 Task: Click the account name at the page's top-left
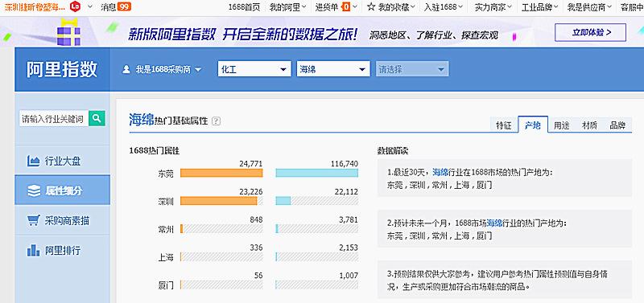(x=34, y=6)
